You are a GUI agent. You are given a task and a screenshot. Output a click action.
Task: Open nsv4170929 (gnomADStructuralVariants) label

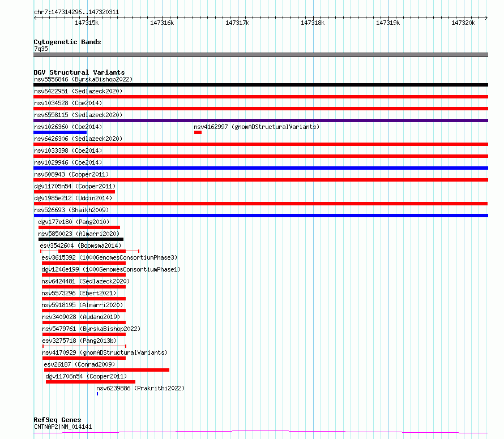pos(105,352)
